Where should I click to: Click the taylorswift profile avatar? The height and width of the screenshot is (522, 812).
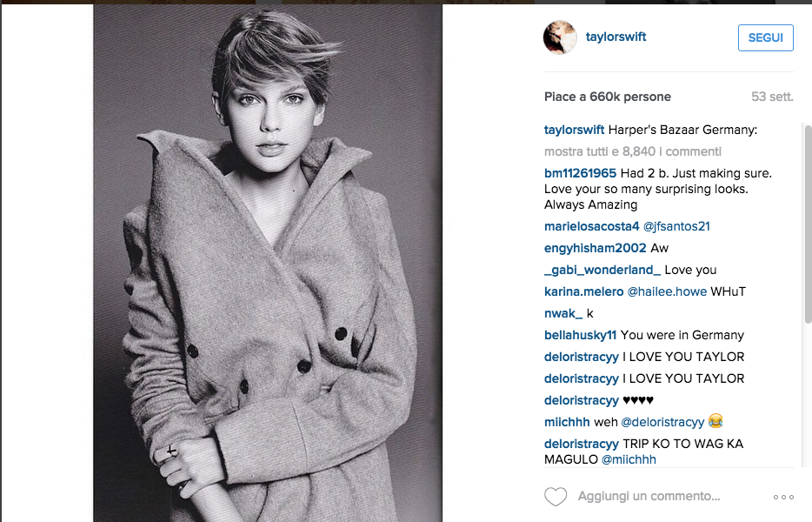coord(560,37)
